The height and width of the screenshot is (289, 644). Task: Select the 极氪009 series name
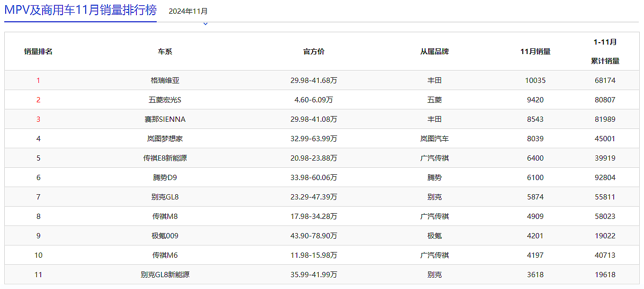[x=165, y=236]
